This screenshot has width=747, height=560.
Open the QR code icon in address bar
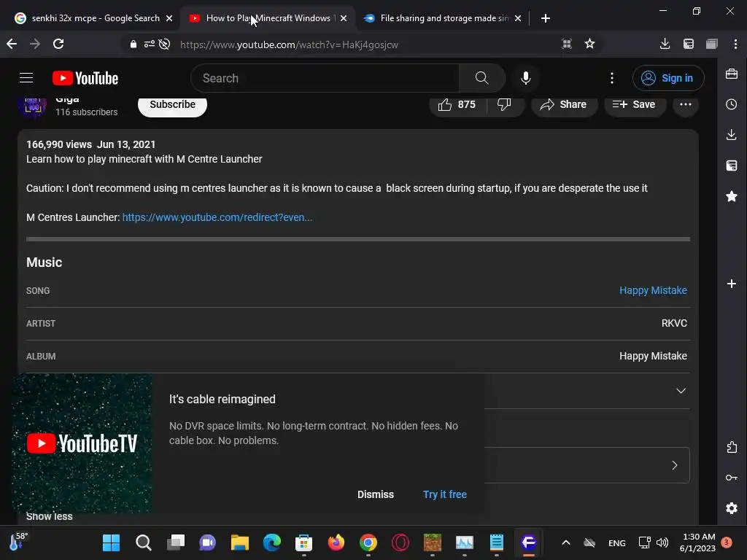click(x=566, y=44)
